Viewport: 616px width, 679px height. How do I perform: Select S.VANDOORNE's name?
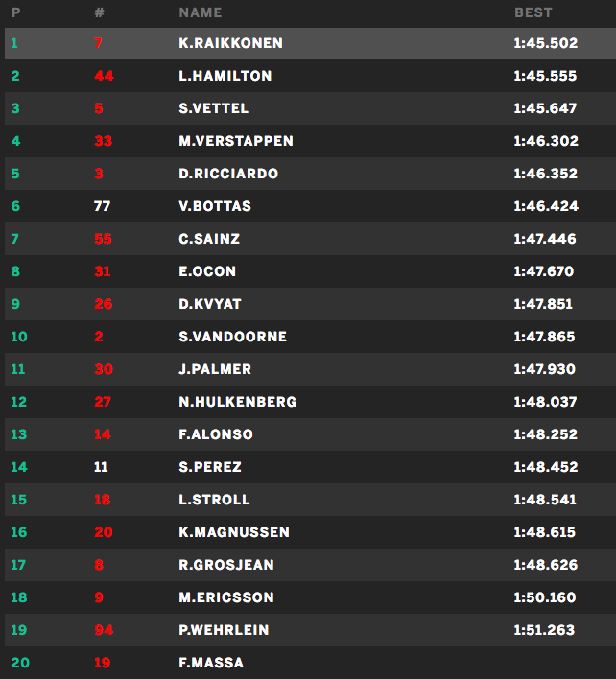(x=233, y=337)
